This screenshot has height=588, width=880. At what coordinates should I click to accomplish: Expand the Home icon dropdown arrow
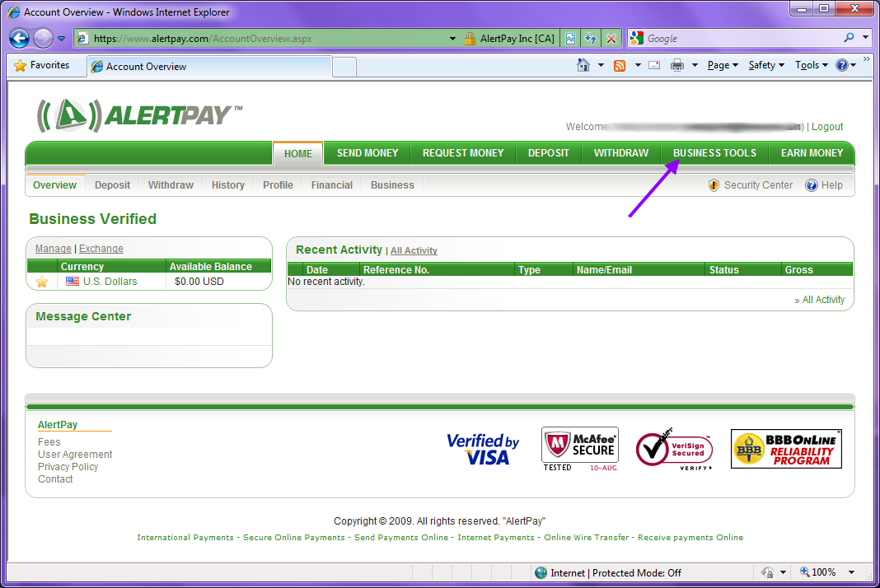[601, 65]
